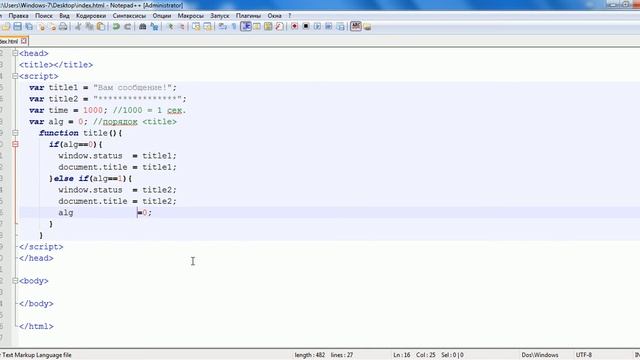Viewport: 640px width, 360px height.
Task: Click the Col : 25 status entry
Action: pyautogui.click(x=426, y=355)
